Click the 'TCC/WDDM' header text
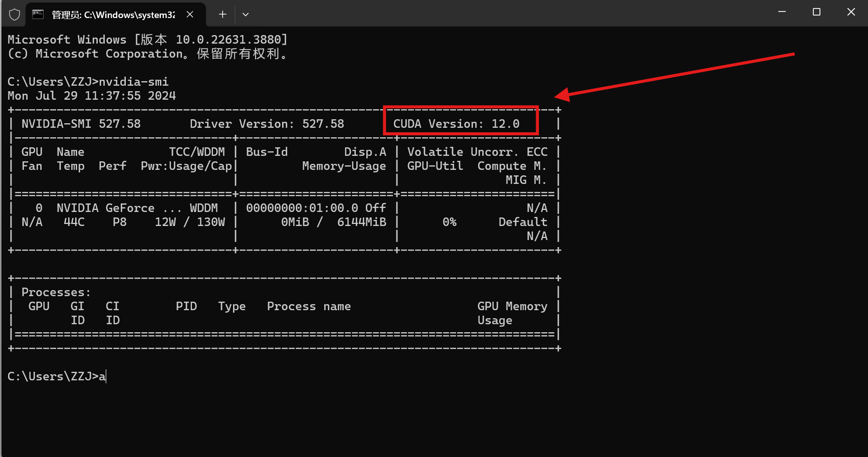Viewport: 868px width, 457px height. [197, 152]
